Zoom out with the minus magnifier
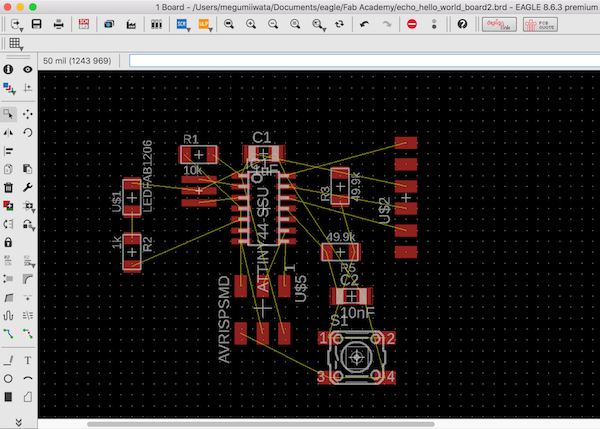This screenshot has width=600, height=429. 273,24
